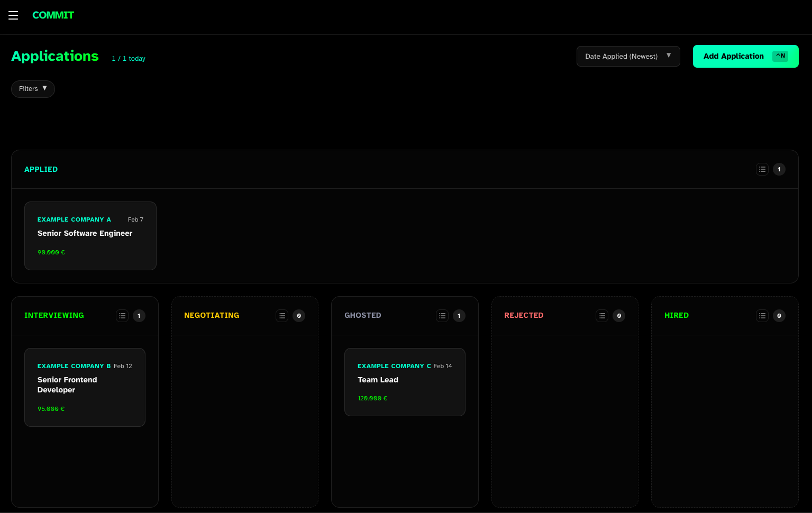This screenshot has height=513, width=812.
Task: Expand the Filters dropdown
Action: click(33, 89)
